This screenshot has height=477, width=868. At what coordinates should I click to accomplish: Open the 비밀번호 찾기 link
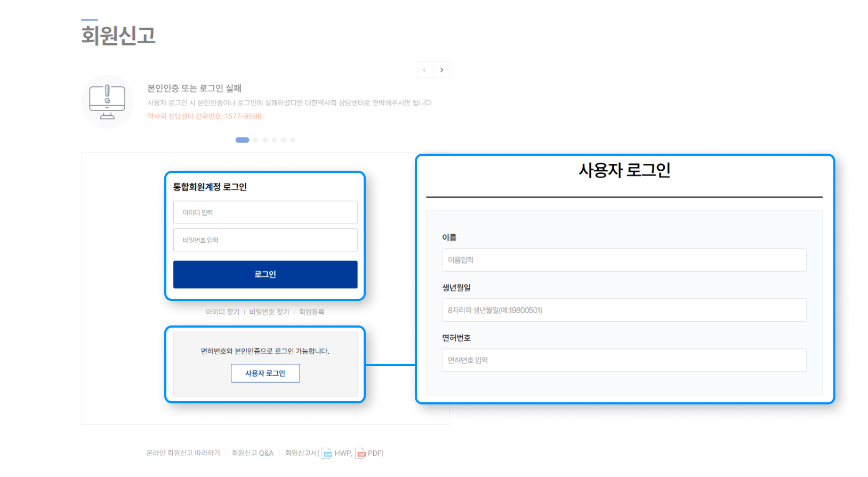point(269,312)
